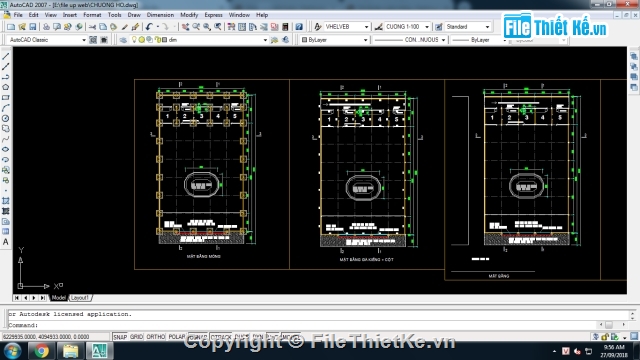Open the ByLayer lineweight dropdown
This screenshot has width=640, height=360.
click(504, 40)
